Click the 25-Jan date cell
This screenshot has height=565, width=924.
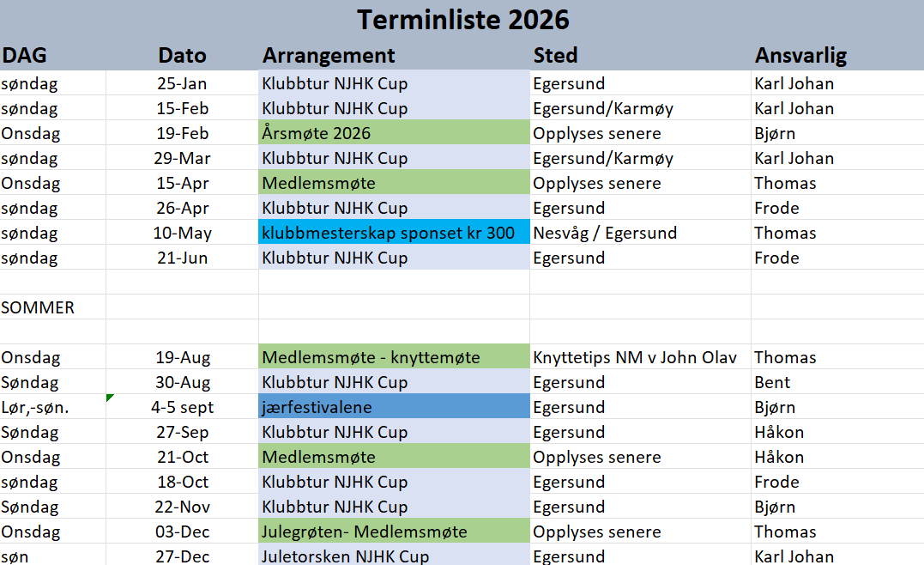click(x=183, y=83)
